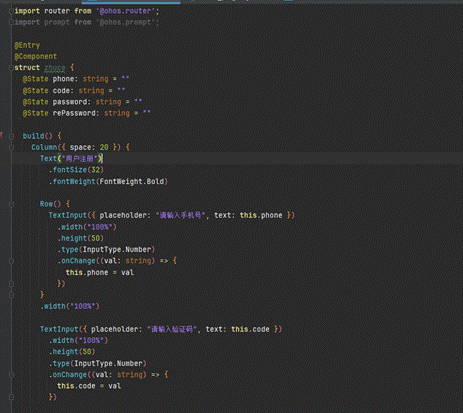Click the fold-end marker below this.phone = val
The image size is (463, 413).
pyautogui.click(x=11, y=284)
